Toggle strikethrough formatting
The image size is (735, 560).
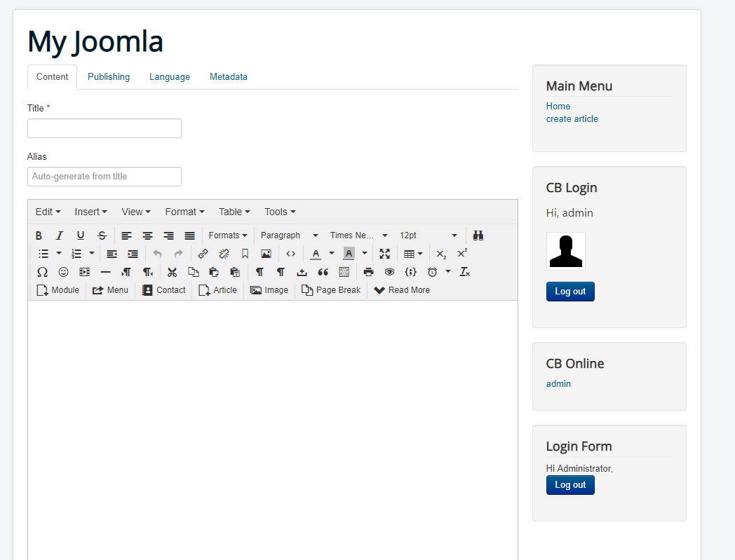click(x=102, y=235)
